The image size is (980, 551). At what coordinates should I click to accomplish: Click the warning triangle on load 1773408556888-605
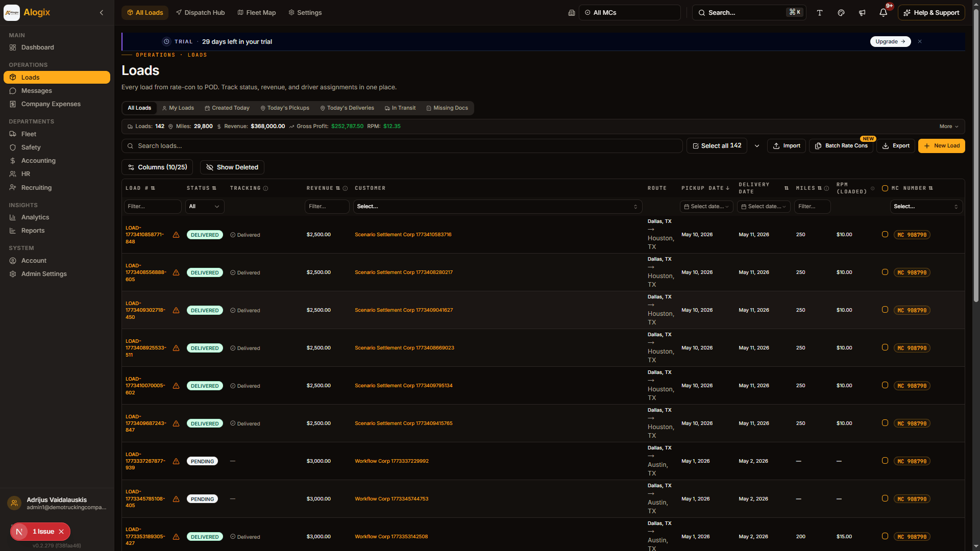(x=176, y=272)
